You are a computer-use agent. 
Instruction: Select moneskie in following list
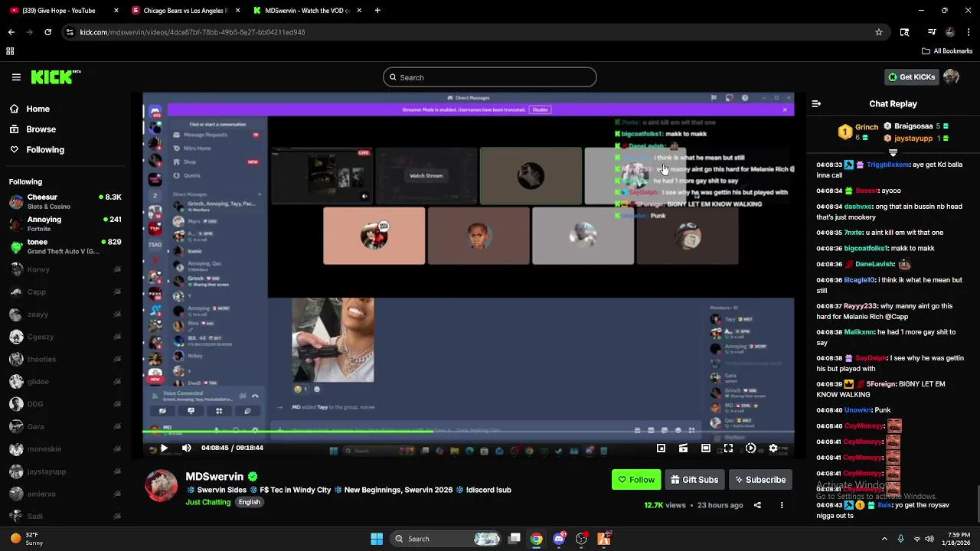coord(65,448)
